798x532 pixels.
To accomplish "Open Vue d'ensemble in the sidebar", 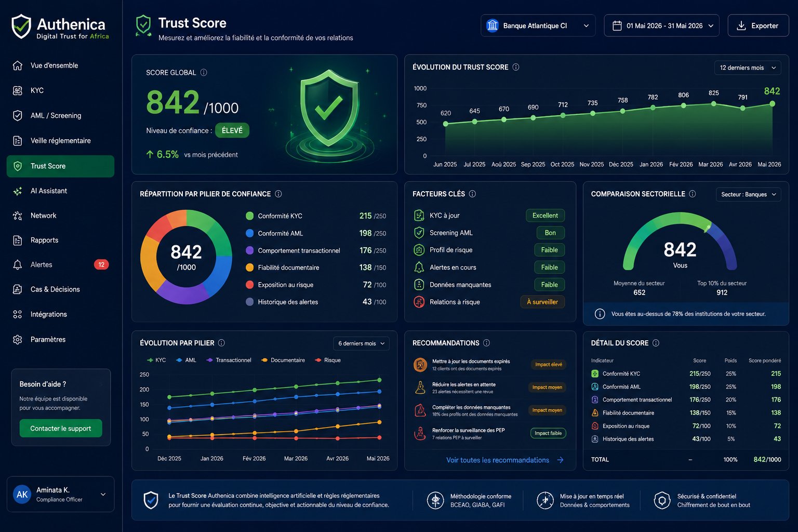I will click(60, 65).
